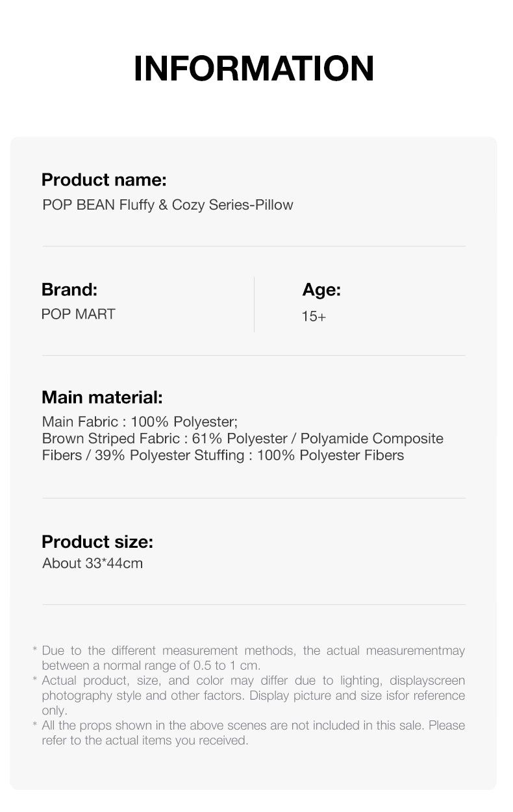Image resolution: width=513 pixels, height=812 pixels.
Task: Click the lighting and color disclaimer note
Action: [253, 695]
